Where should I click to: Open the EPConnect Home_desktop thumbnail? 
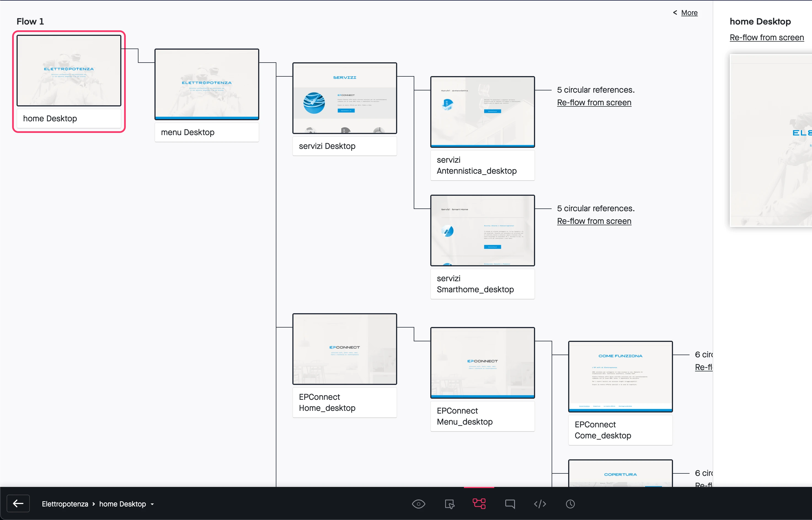344,349
